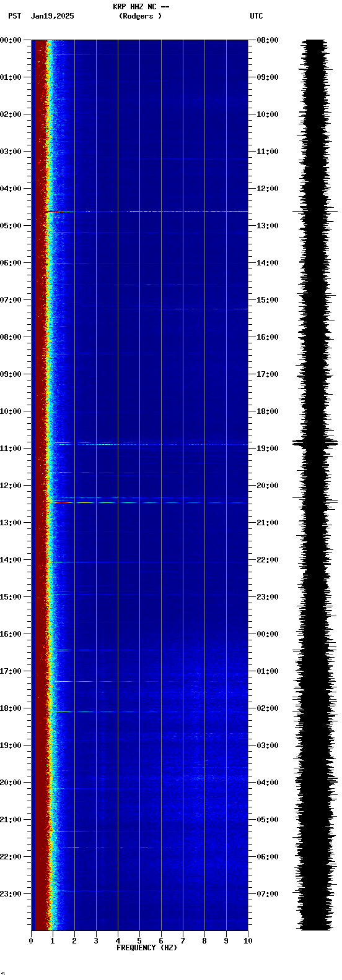Select the 19:00 UTC time tick label

tap(268, 449)
